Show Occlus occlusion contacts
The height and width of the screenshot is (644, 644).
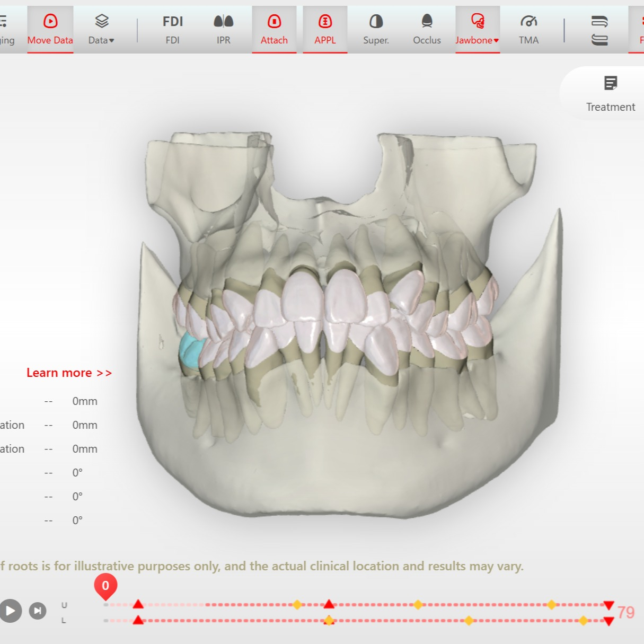click(x=427, y=30)
